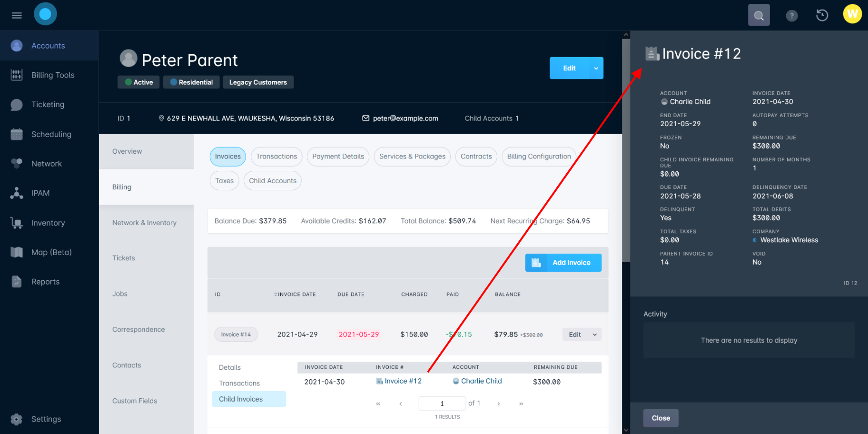868x434 pixels.
Task: Click the blue Edit account button
Action: (x=569, y=68)
